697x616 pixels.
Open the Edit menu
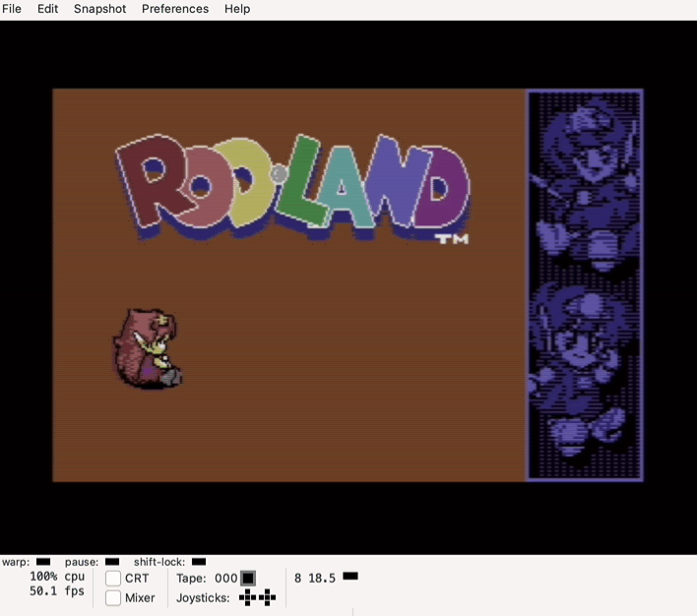[x=47, y=9]
